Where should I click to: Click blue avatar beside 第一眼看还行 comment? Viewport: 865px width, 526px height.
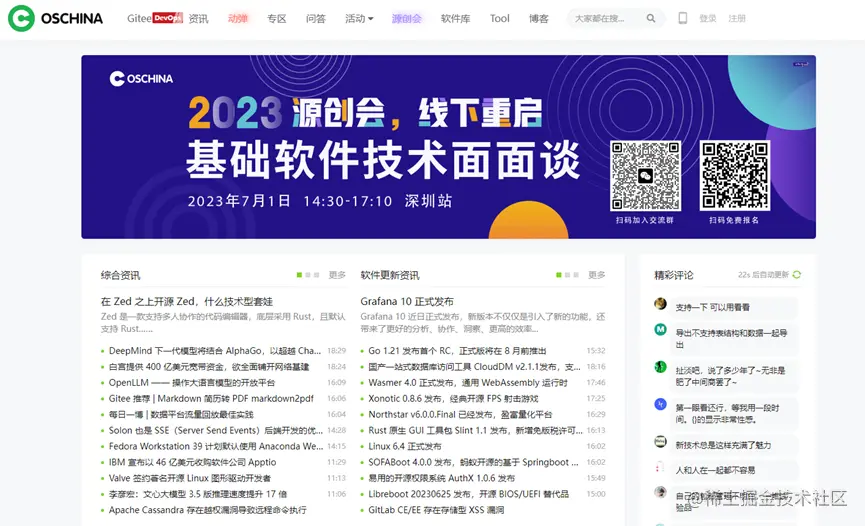[660, 404]
